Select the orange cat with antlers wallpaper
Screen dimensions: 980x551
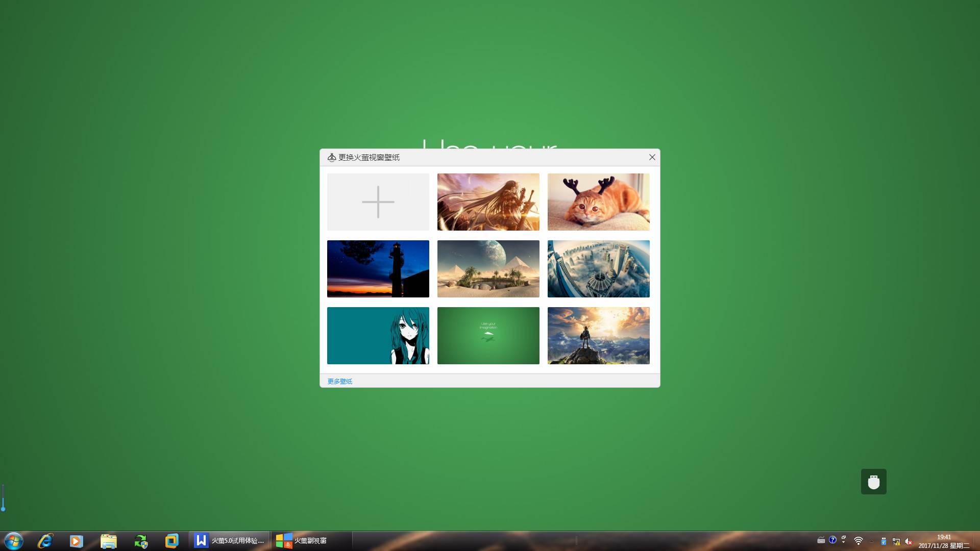point(598,202)
